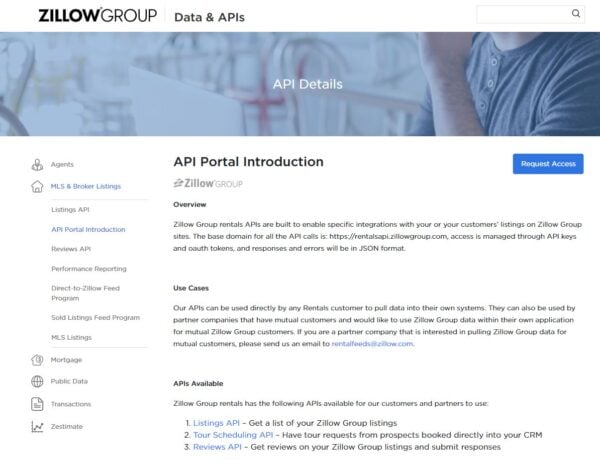Click the Transactions document icon
Viewport: 600px width, 470px height.
37,404
